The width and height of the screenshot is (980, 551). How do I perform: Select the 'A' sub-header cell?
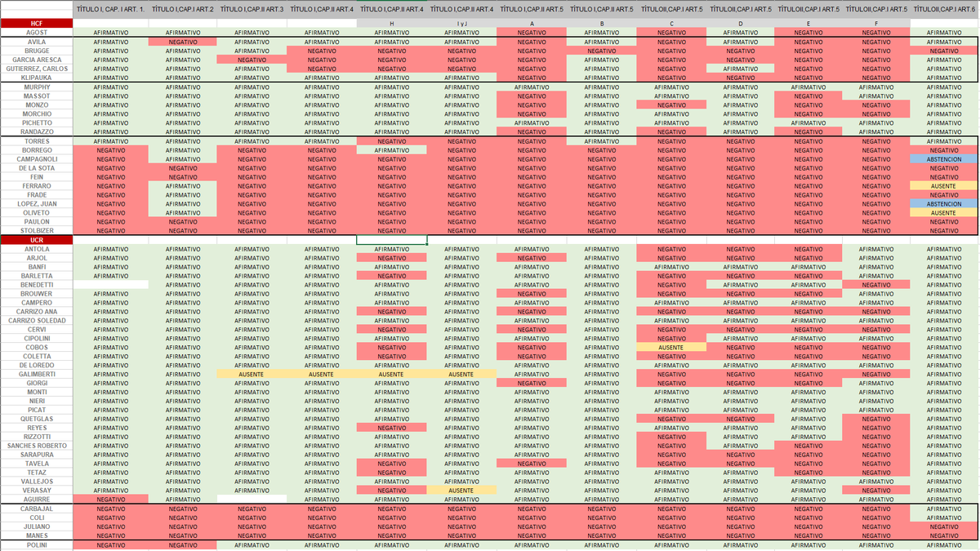click(x=532, y=23)
